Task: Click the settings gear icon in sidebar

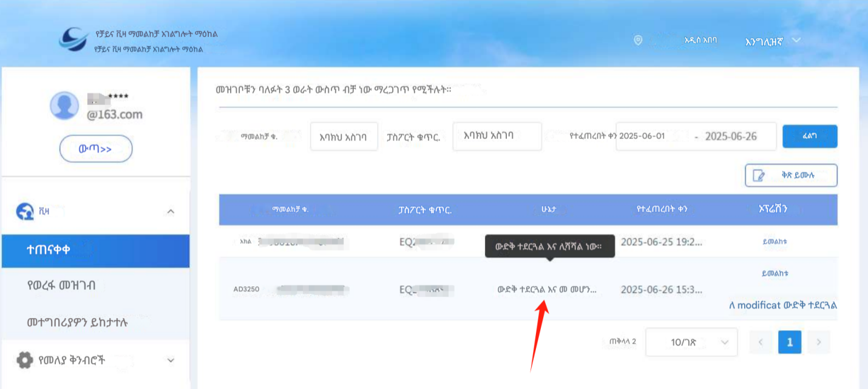Action: 25,360
